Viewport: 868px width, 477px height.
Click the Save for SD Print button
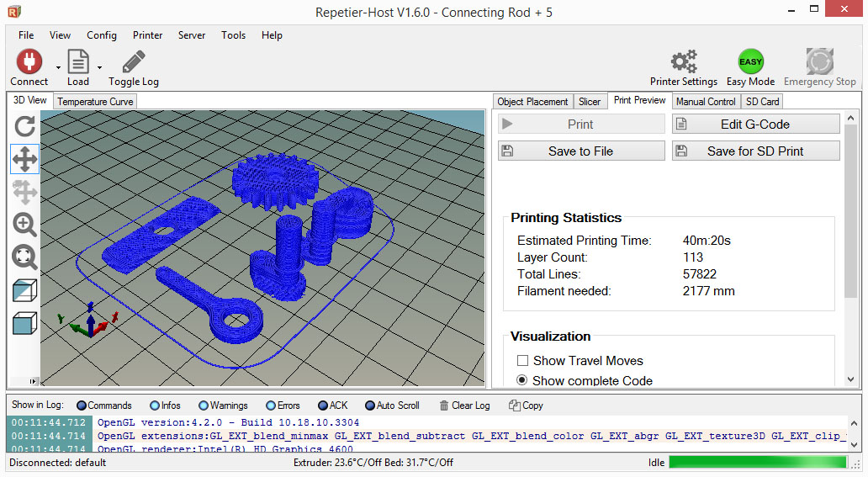pos(755,151)
